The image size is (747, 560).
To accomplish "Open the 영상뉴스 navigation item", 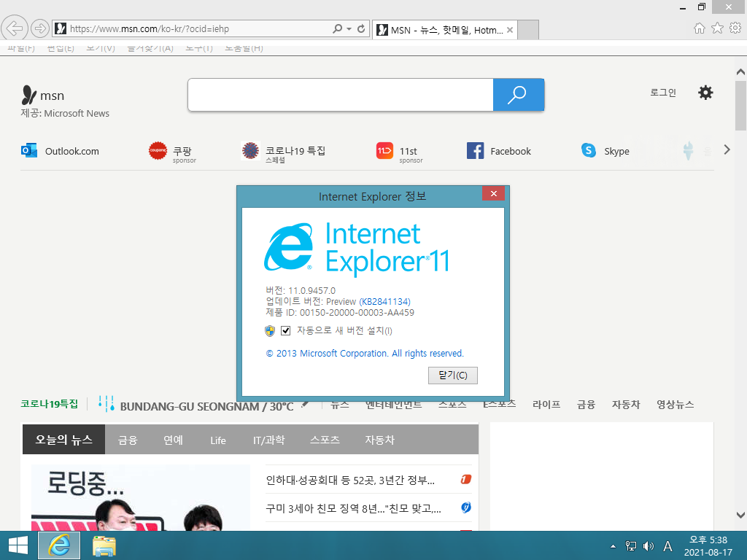I will coord(675,404).
